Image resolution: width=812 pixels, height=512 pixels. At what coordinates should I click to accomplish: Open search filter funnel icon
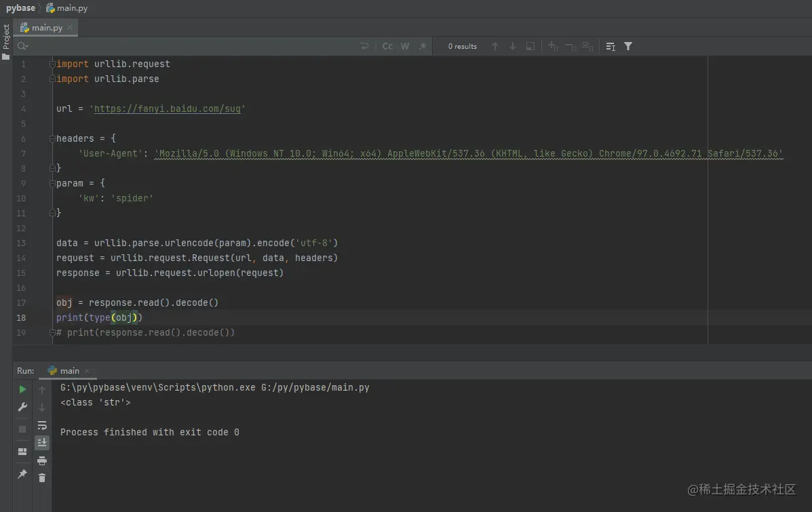[x=628, y=46]
